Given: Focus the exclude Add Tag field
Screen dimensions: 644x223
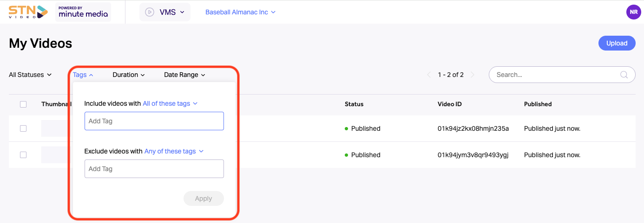Looking at the screenshot, I should click(x=154, y=169).
